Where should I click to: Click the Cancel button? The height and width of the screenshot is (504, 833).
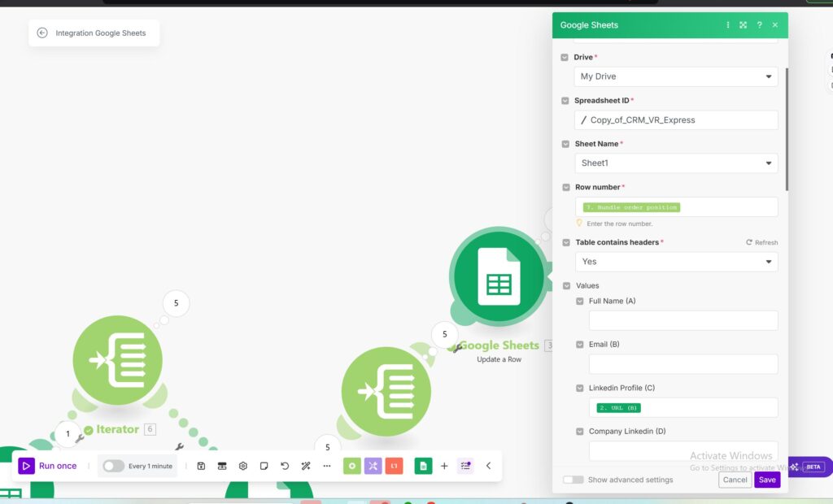pyautogui.click(x=735, y=480)
